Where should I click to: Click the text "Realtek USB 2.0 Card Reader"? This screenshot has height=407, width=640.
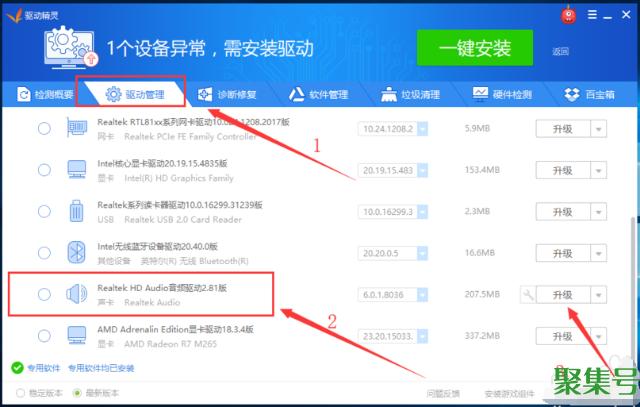(x=183, y=219)
